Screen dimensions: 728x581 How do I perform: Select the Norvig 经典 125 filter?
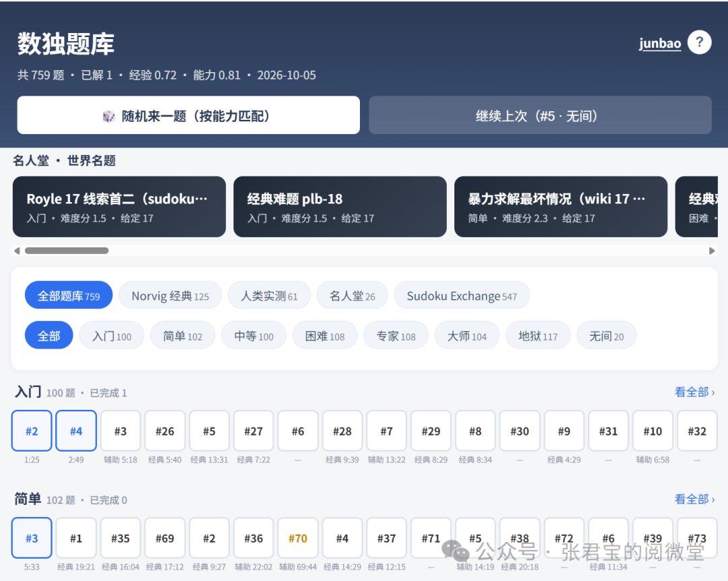(171, 295)
